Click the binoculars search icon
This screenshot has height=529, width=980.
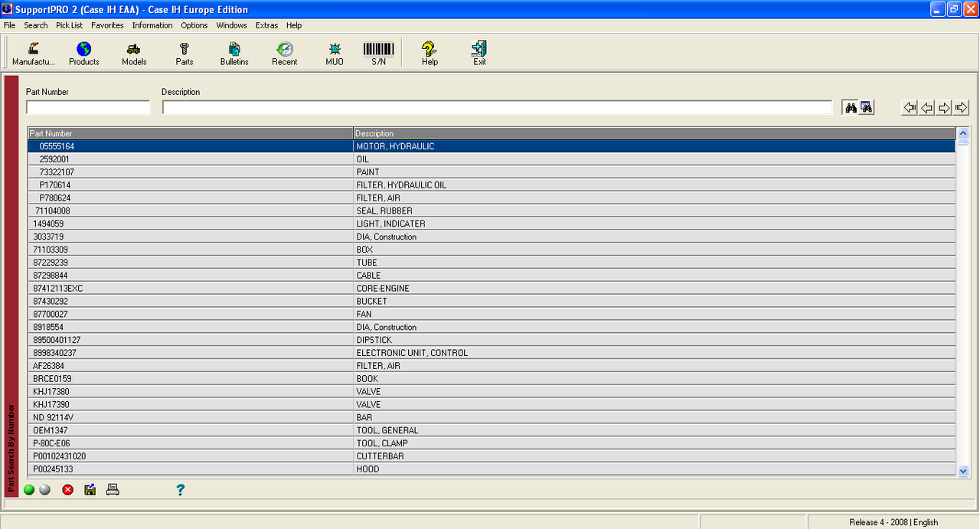[x=850, y=108]
